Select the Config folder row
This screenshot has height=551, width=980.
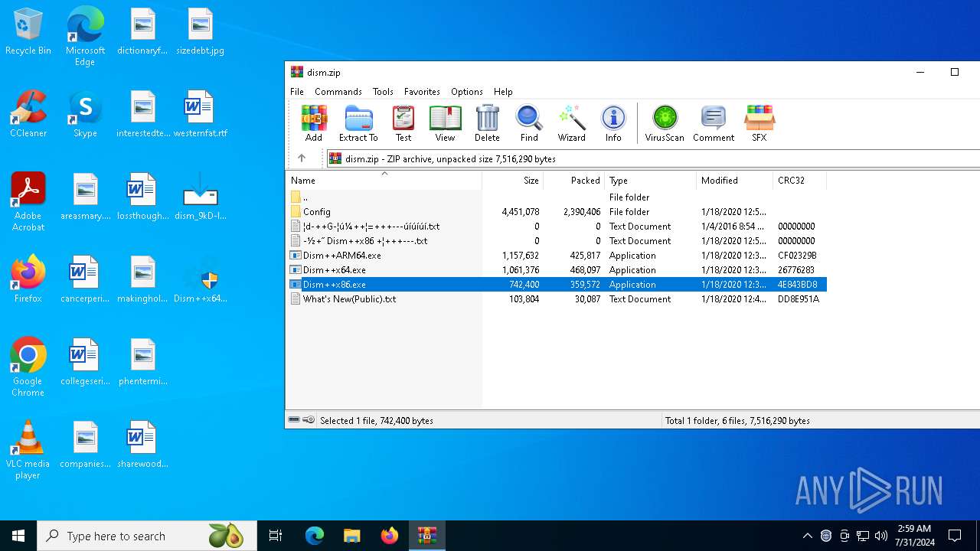[x=557, y=212]
